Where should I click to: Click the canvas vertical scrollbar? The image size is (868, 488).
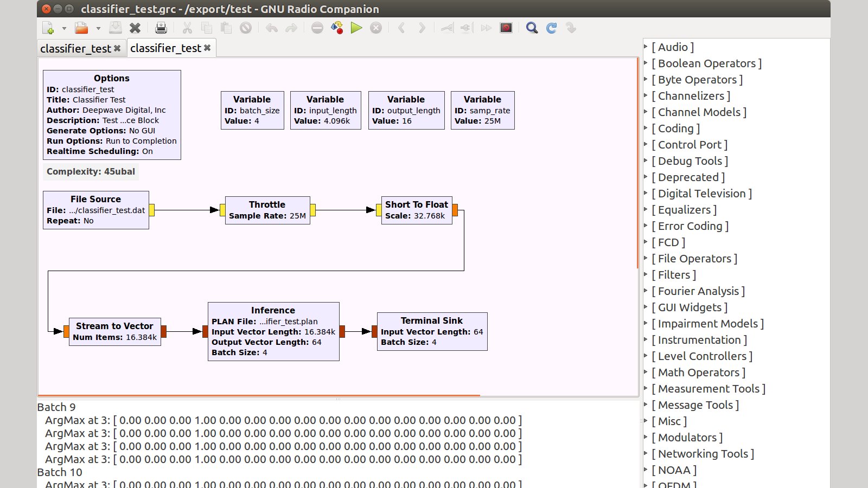(637, 163)
